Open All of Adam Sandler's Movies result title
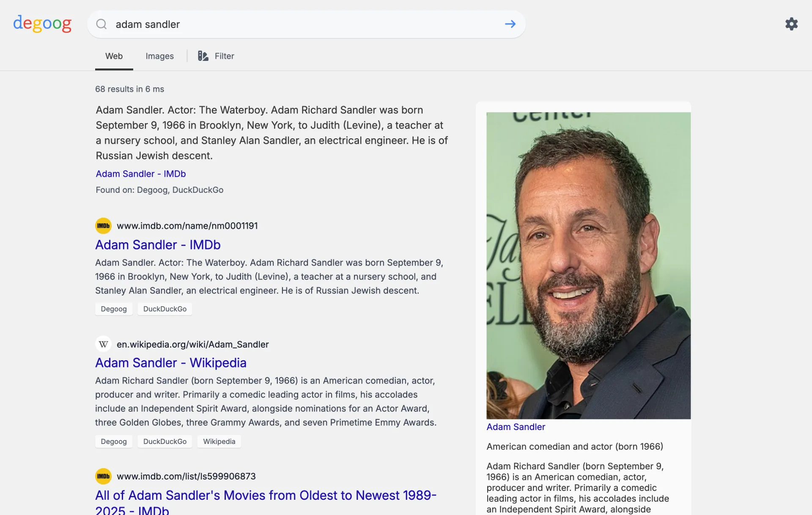The width and height of the screenshot is (812, 515). pyautogui.click(x=266, y=502)
